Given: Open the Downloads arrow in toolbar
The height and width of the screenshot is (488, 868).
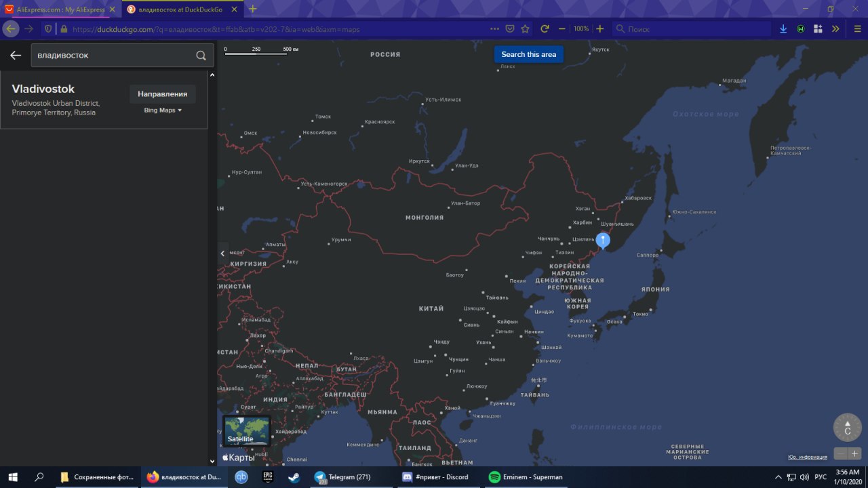Looking at the screenshot, I should pyautogui.click(x=783, y=29).
